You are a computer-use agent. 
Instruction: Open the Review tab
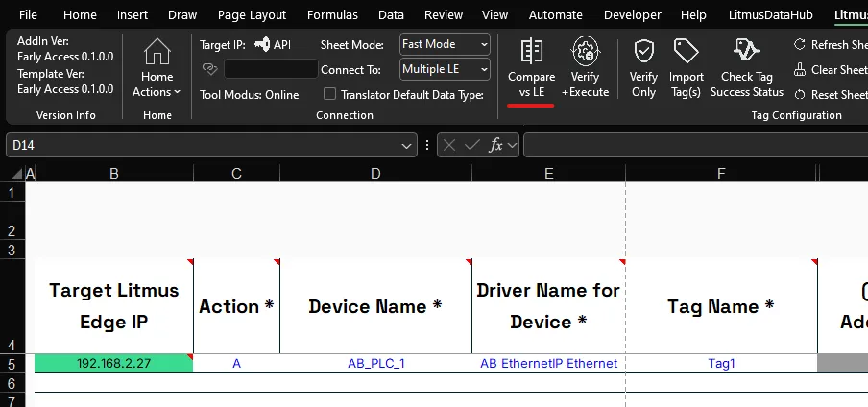click(444, 15)
